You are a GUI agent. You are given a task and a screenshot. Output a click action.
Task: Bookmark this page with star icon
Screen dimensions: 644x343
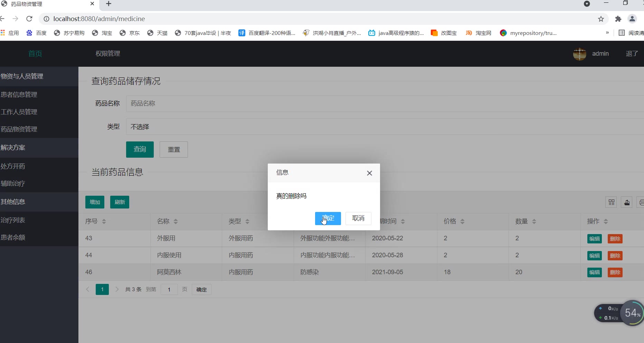(x=601, y=19)
